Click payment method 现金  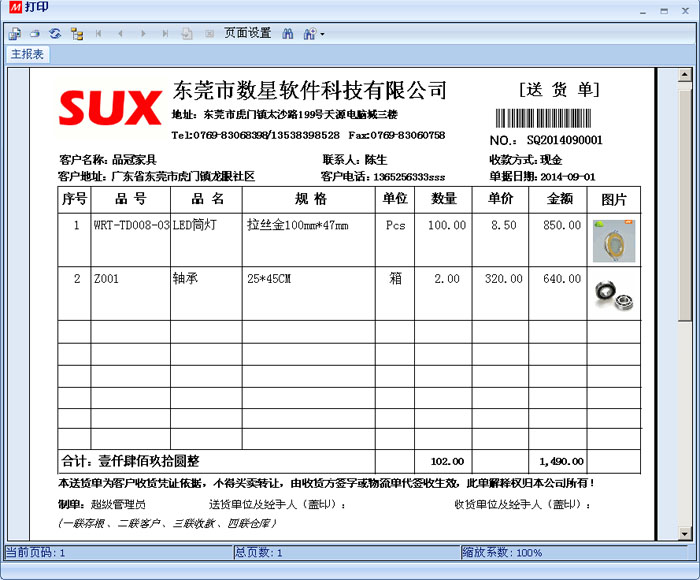(550, 160)
